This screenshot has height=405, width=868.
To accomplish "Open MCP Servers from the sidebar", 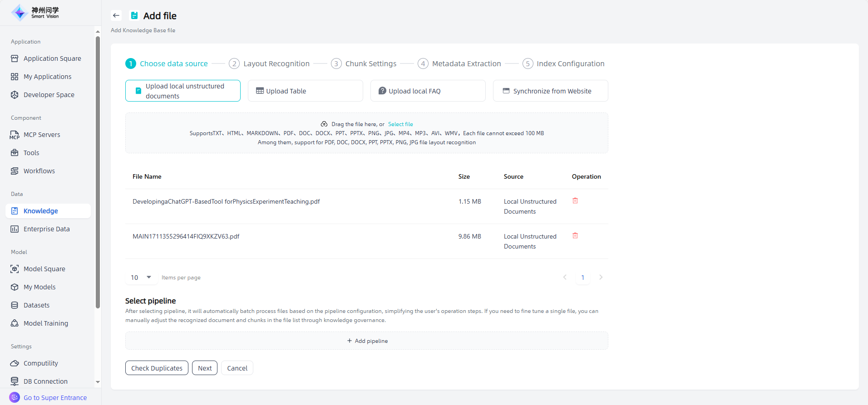I will point(42,135).
